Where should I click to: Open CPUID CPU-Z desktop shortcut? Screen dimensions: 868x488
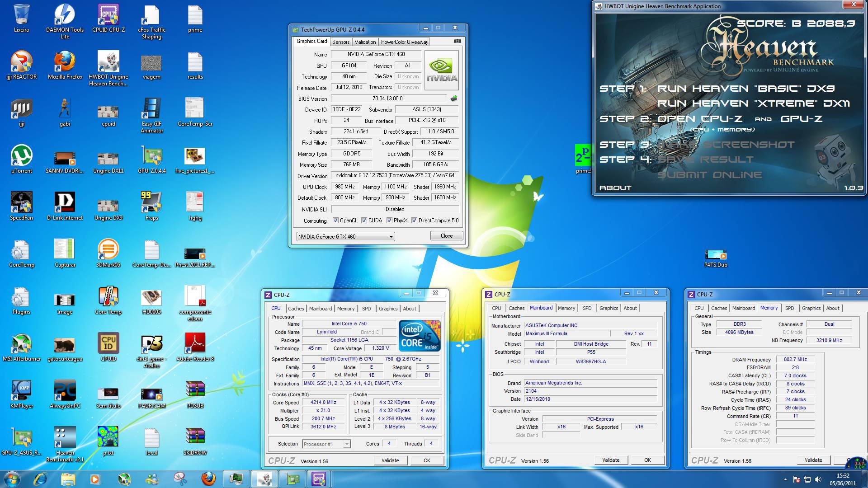pos(108,19)
